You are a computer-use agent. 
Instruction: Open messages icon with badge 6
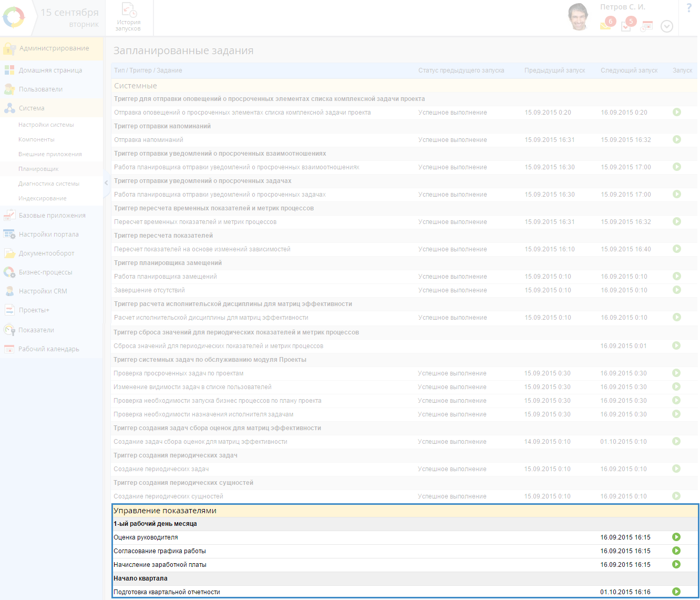606,25
